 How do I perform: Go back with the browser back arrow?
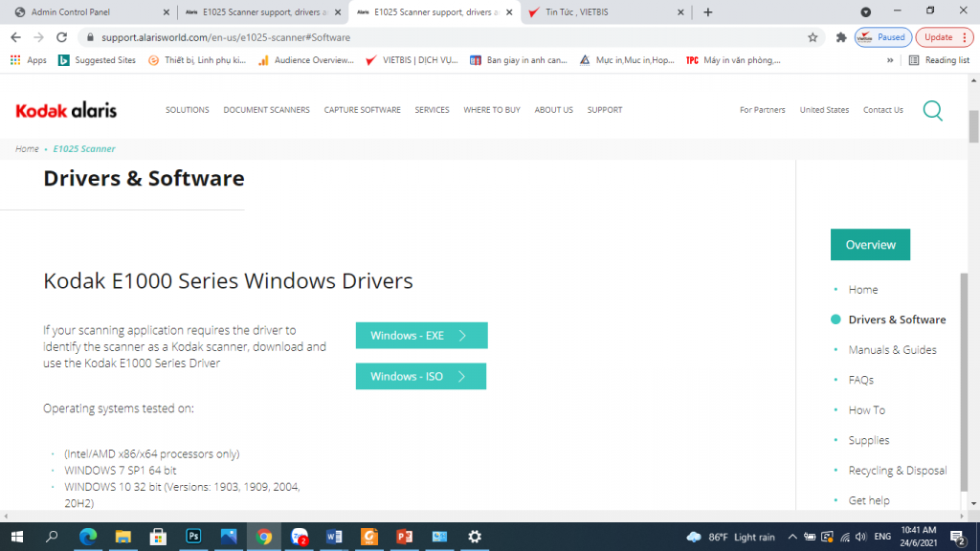(15, 37)
